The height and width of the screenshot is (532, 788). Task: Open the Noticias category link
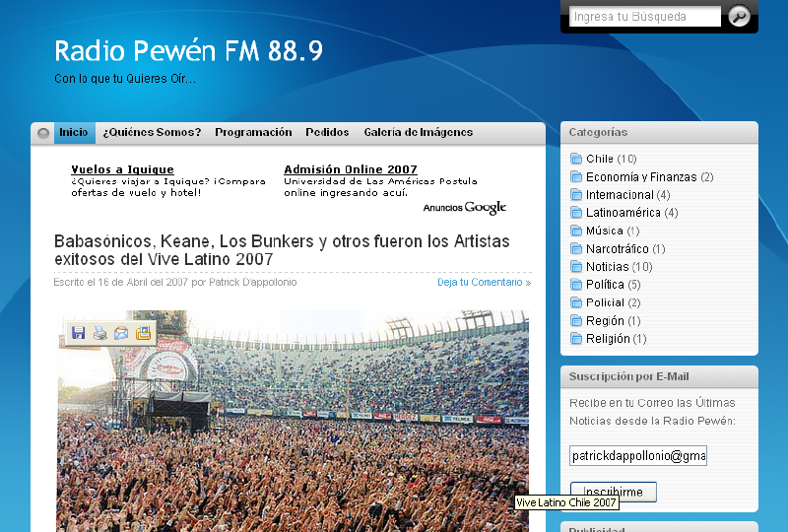(607, 267)
